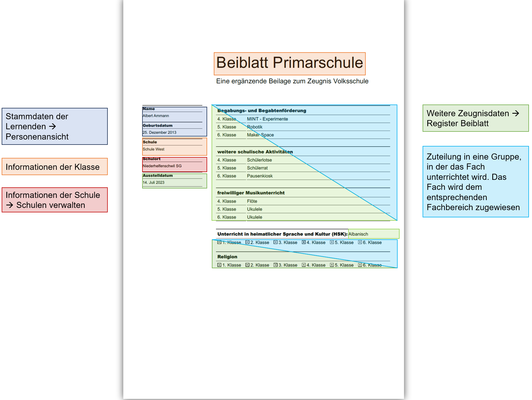Screen dimensions: 532x400
Task: Click '6. Klasse' beside Maker Space
Action: [x=227, y=135]
